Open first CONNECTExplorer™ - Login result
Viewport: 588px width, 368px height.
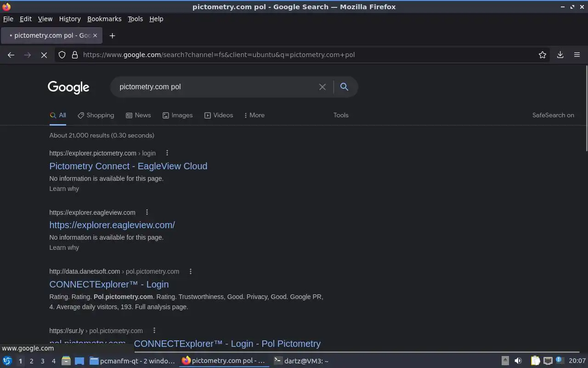(109, 284)
